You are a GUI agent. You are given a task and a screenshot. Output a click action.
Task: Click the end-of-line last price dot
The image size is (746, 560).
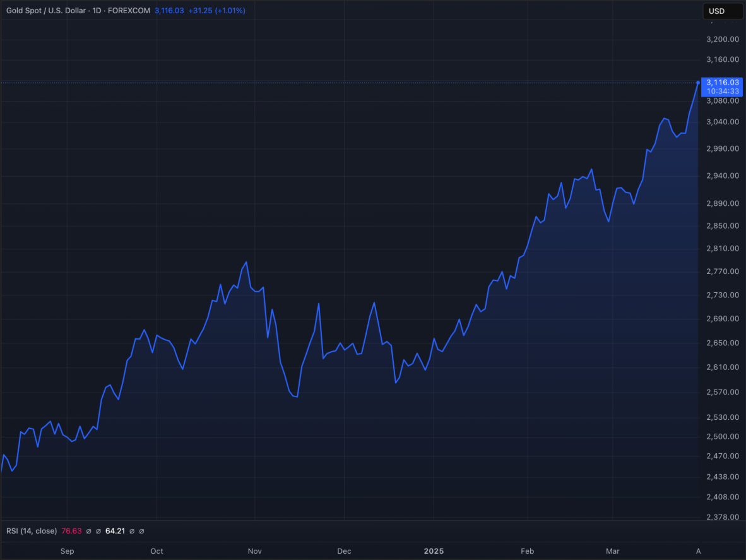[698, 82]
